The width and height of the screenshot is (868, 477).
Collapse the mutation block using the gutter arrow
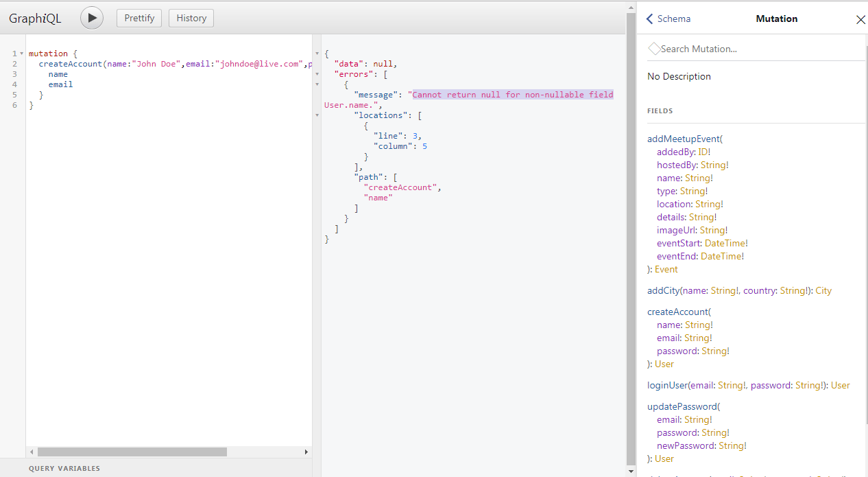[21, 53]
